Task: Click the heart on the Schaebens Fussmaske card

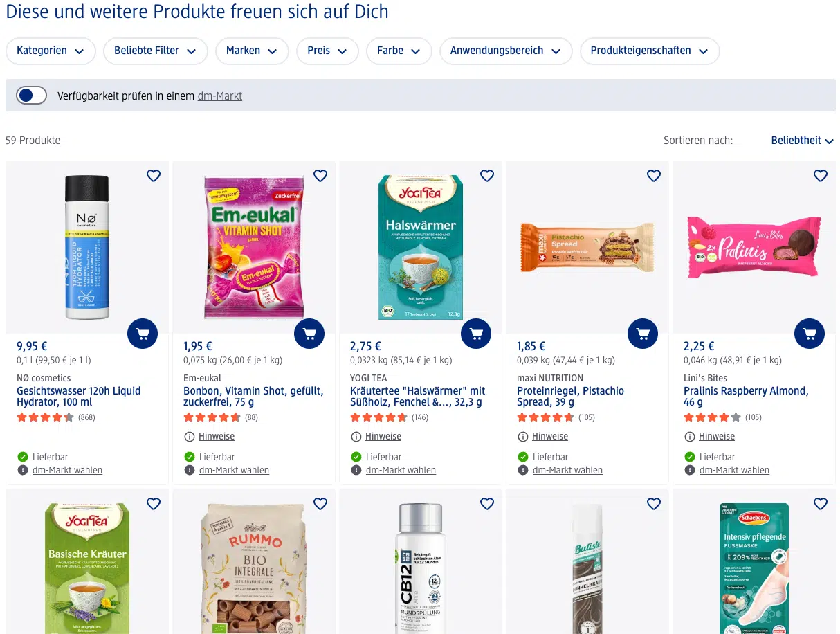Action: (x=821, y=504)
